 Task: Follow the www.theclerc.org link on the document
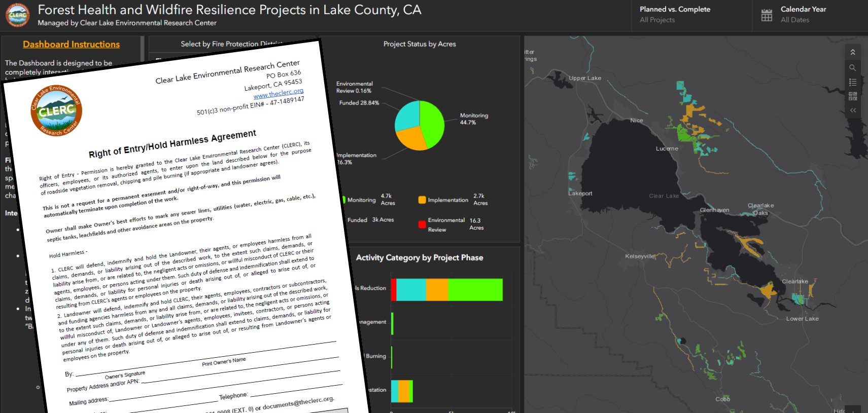click(x=278, y=93)
